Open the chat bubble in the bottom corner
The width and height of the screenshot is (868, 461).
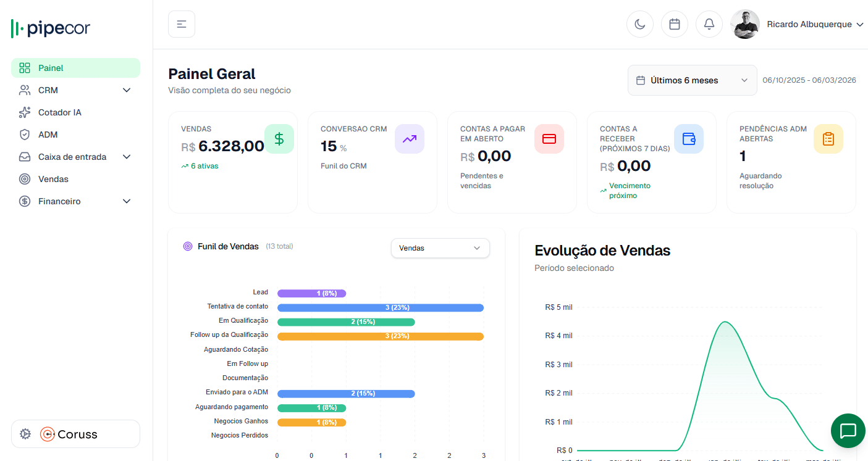tap(848, 430)
